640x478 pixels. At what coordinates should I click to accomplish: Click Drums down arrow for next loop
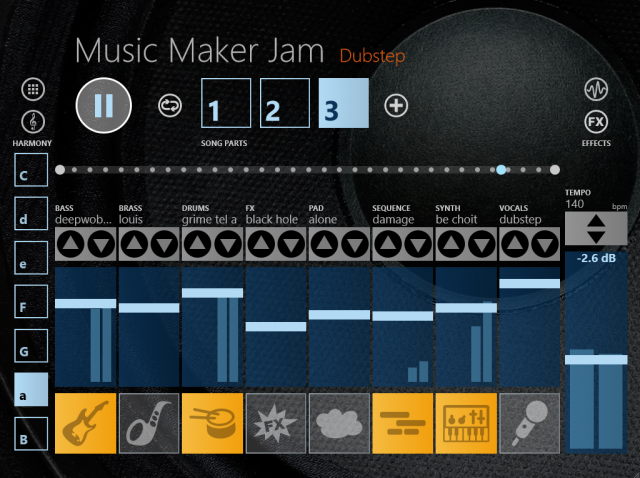228,244
